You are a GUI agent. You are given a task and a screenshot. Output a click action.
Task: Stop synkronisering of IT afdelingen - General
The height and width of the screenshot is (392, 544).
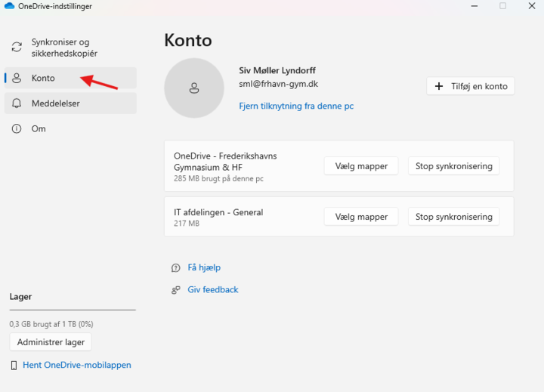[x=453, y=217]
